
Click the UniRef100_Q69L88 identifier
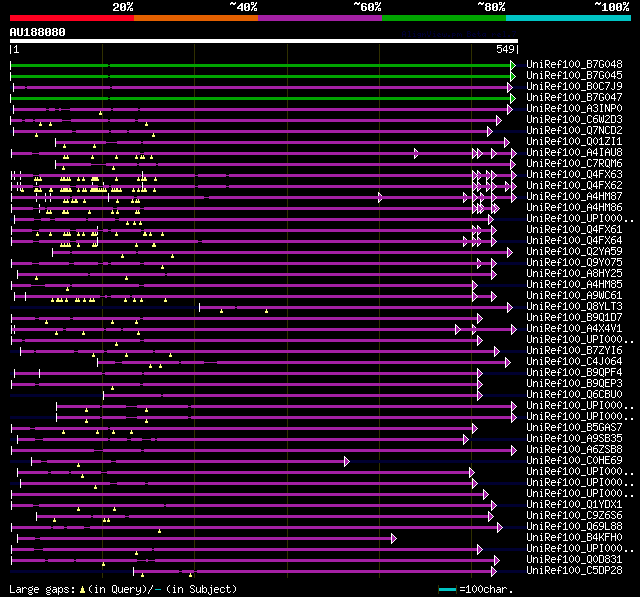(574, 527)
